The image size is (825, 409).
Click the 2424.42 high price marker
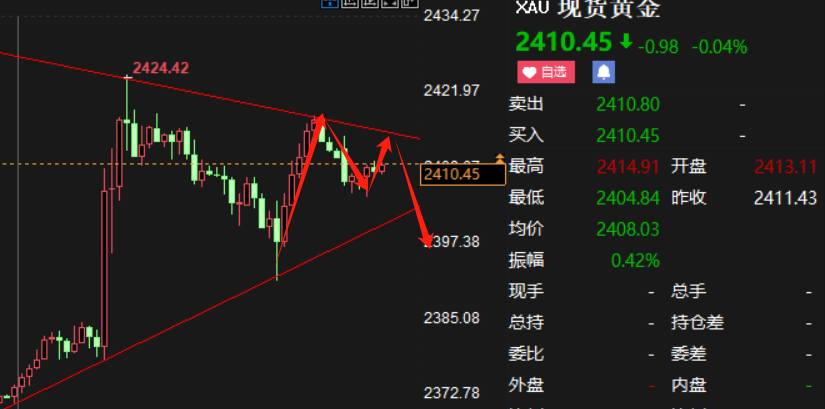(160, 68)
